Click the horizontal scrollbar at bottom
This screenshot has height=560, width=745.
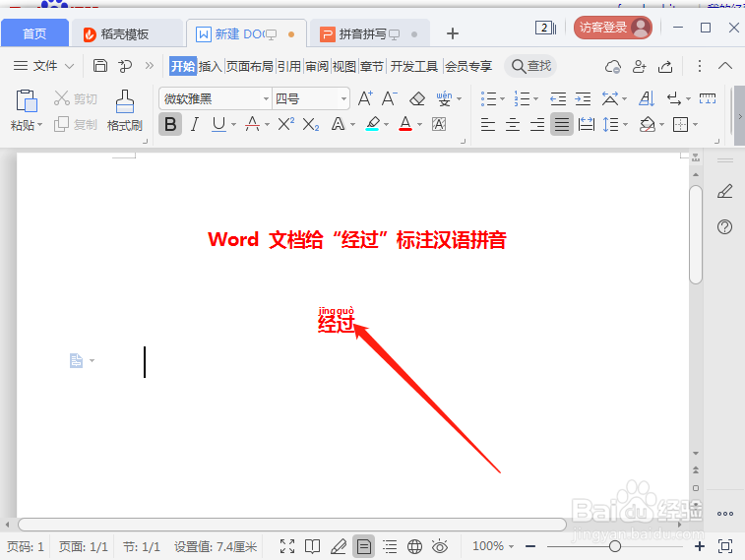coord(292,525)
